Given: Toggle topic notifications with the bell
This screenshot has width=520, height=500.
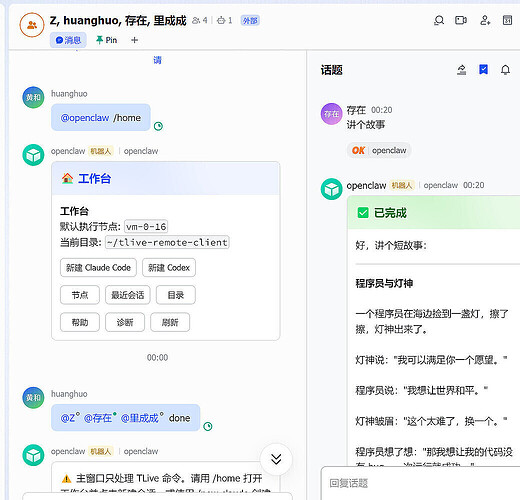Looking at the screenshot, I should point(505,70).
